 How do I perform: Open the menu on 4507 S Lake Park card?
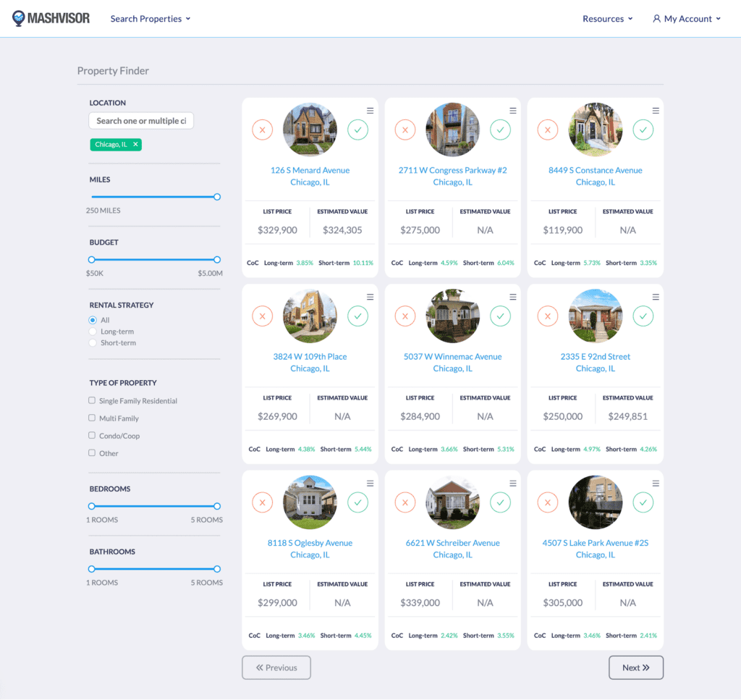655,483
